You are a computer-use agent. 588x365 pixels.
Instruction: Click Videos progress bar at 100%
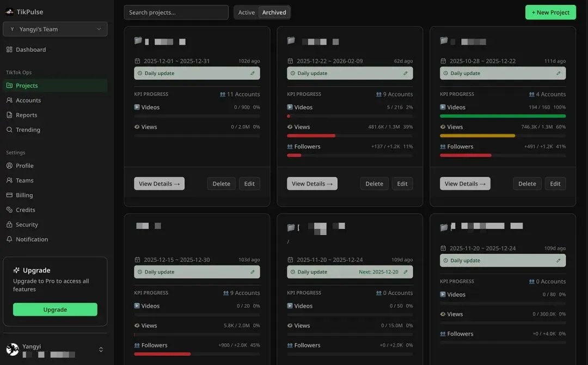pos(503,116)
